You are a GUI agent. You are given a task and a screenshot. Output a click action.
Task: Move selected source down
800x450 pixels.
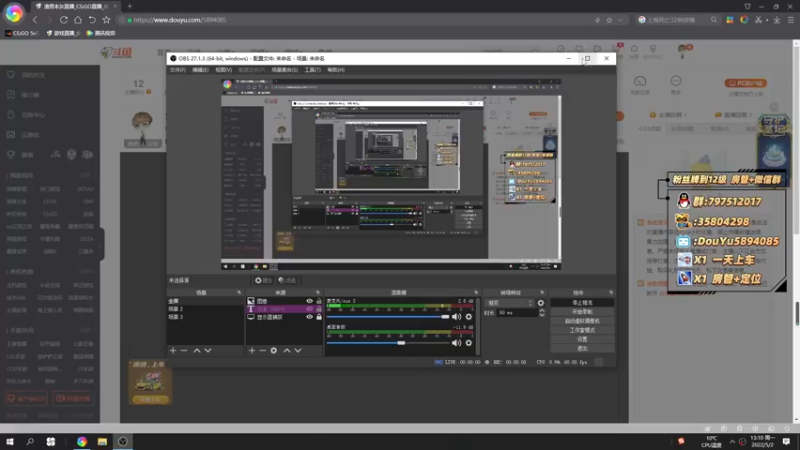pyautogui.click(x=298, y=351)
